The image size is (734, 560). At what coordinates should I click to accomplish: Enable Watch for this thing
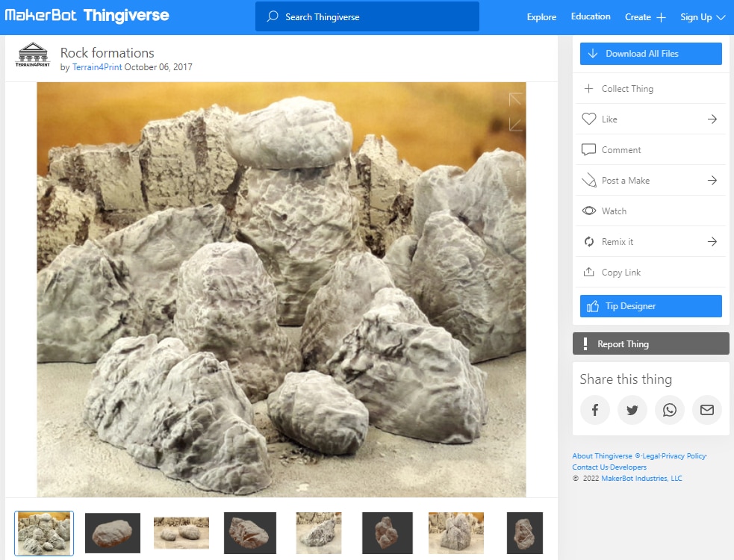(x=590, y=211)
